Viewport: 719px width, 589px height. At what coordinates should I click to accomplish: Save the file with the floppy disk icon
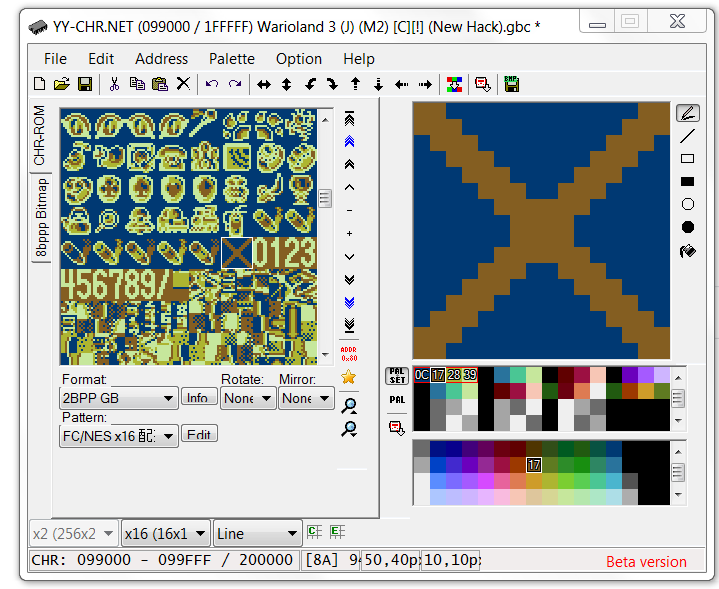coord(85,84)
